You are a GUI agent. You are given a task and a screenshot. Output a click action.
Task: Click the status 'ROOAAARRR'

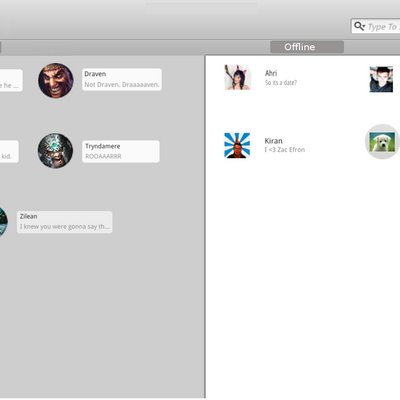pos(103,156)
